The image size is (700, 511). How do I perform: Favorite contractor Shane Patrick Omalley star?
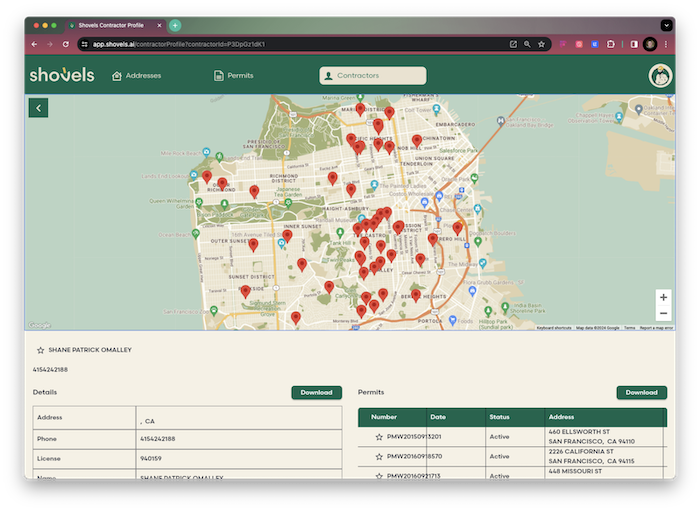[41, 350]
